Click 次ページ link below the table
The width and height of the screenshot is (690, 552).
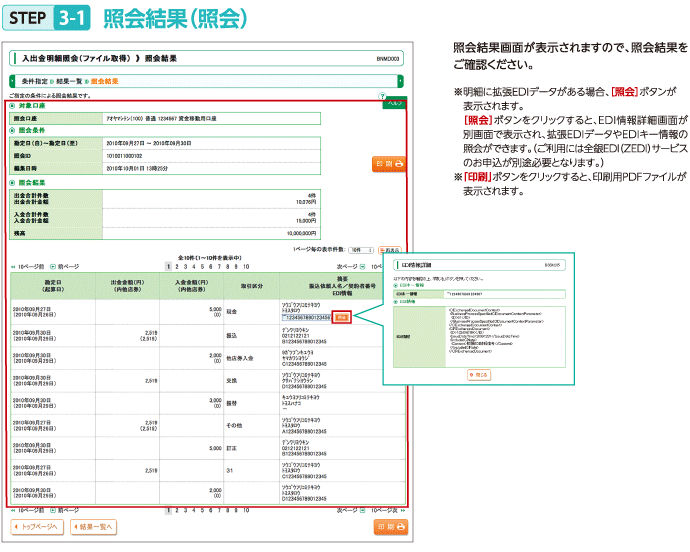tap(351, 510)
